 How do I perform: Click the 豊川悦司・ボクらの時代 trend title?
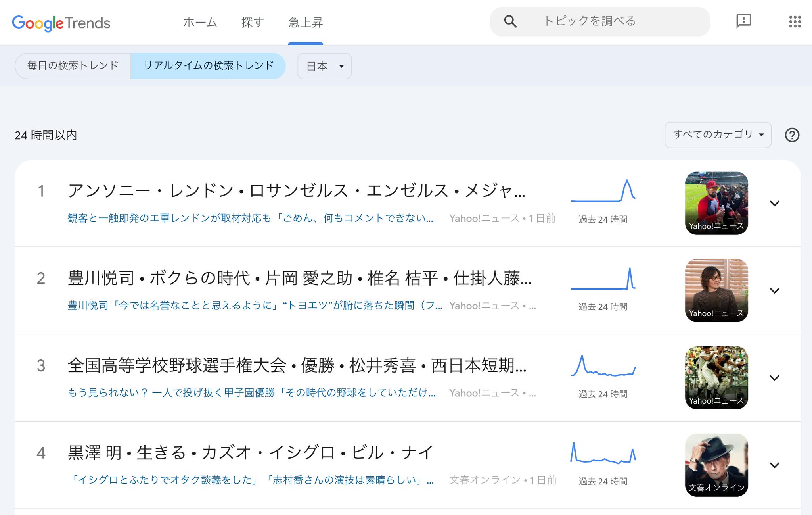(x=300, y=278)
